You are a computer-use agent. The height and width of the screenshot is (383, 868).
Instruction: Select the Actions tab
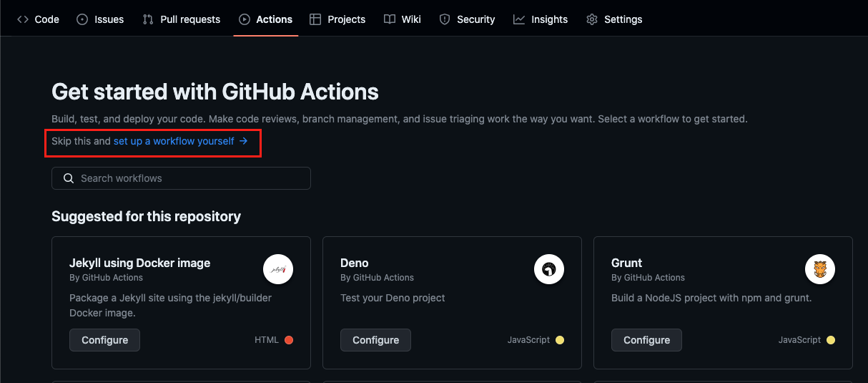[266, 19]
